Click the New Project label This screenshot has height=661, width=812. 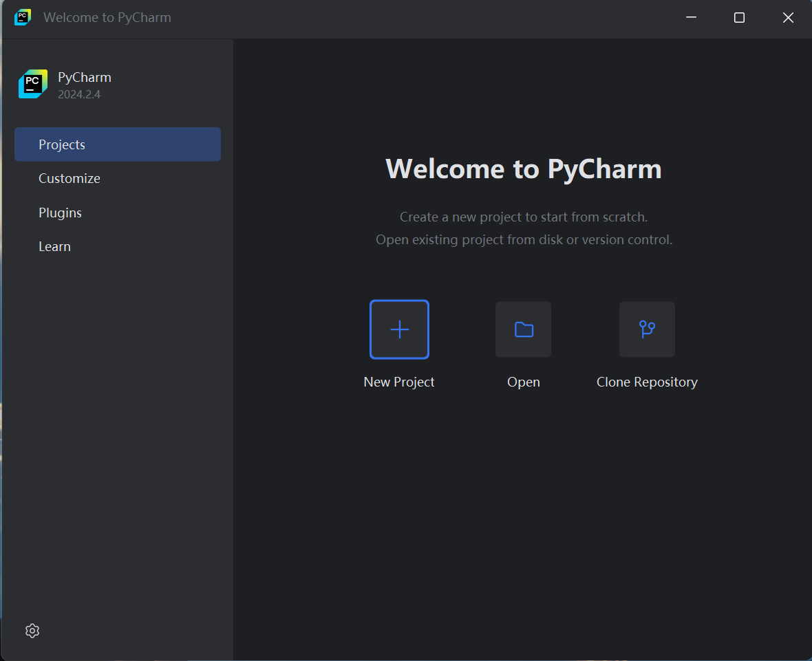point(399,382)
